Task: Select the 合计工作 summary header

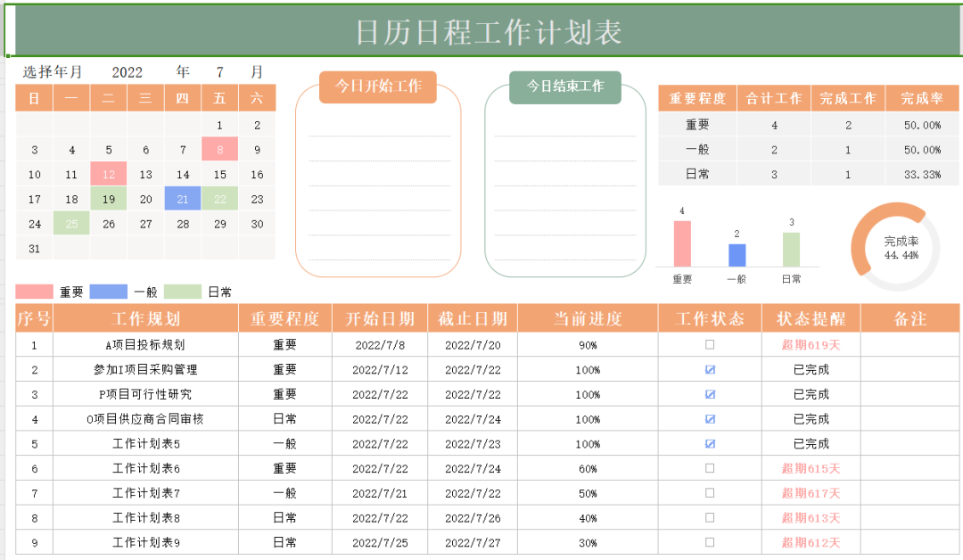Action: coord(774,98)
